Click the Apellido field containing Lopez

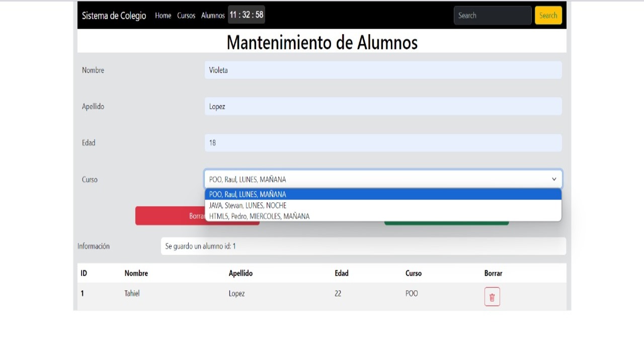tap(383, 106)
